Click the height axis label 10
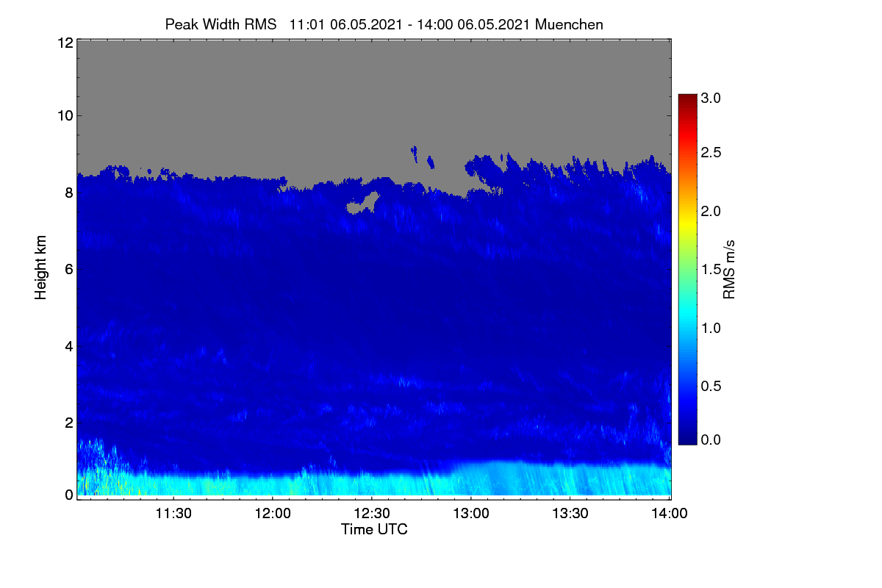882x588 pixels. (x=64, y=115)
